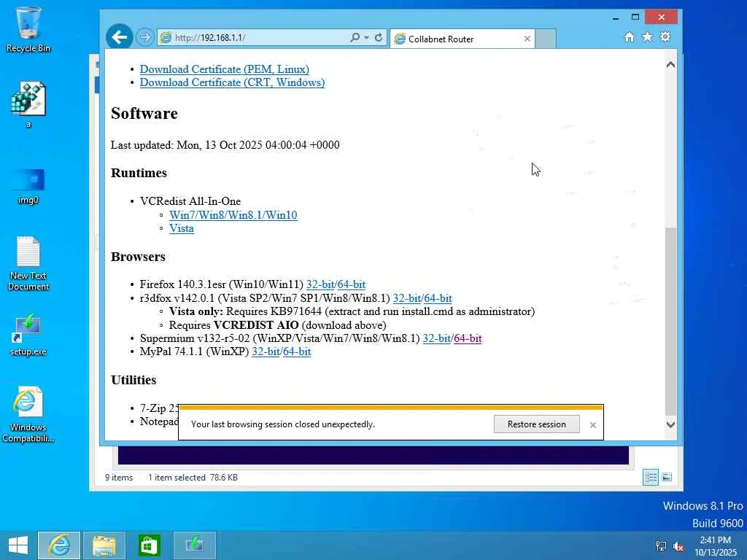Click the vertical scrollbar thumb

click(x=670, y=321)
